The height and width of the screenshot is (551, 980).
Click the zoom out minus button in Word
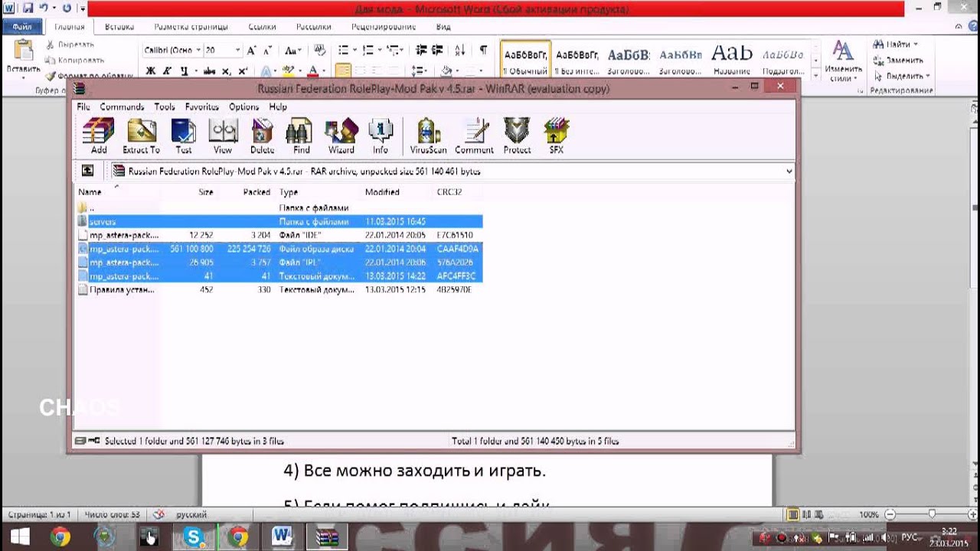(888, 515)
